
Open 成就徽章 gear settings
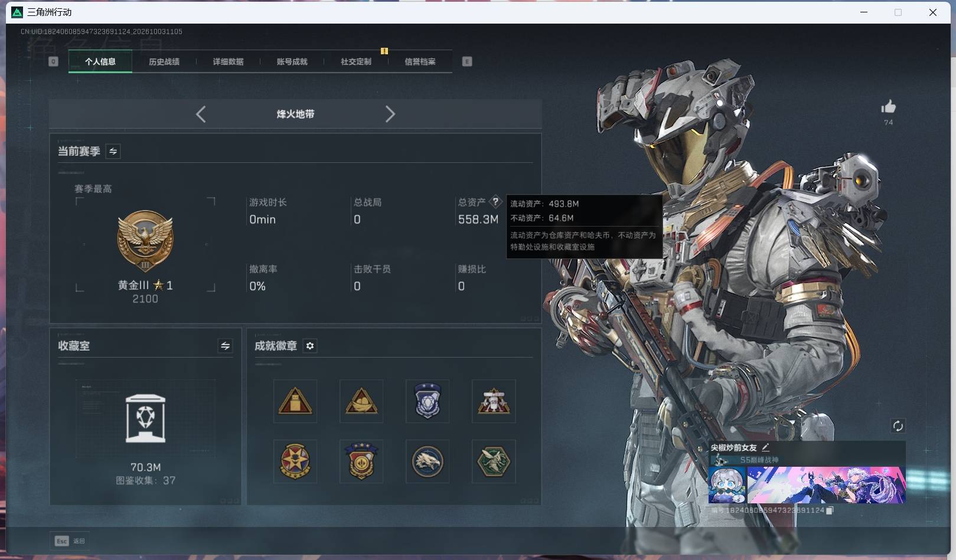click(x=310, y=346)
